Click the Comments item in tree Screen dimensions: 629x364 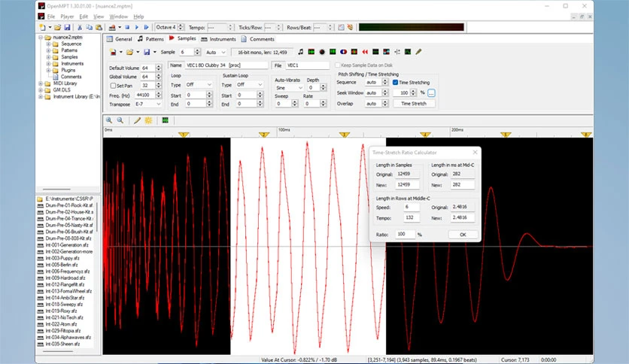(71, 77)
